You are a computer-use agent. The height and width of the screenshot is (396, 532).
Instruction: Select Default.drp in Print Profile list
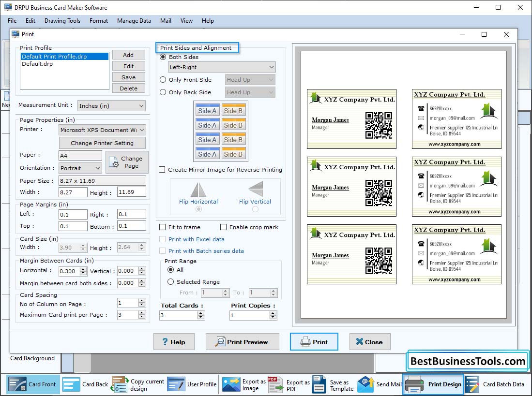[64, 64]
